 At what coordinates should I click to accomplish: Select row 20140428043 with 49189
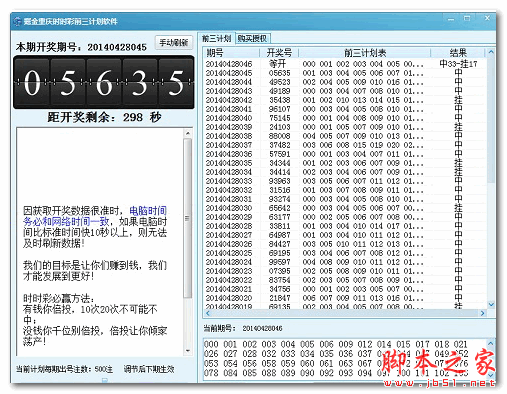[x=345, y=91]
